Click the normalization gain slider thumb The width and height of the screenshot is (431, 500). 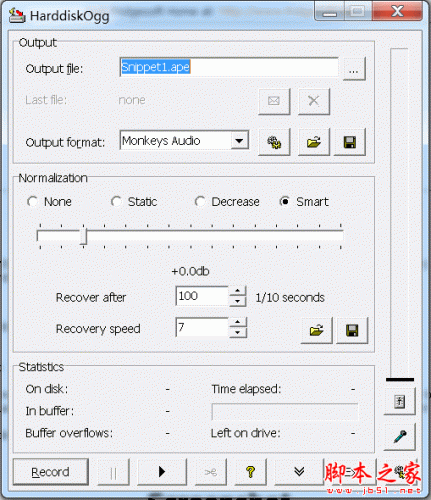pos(83,236)
